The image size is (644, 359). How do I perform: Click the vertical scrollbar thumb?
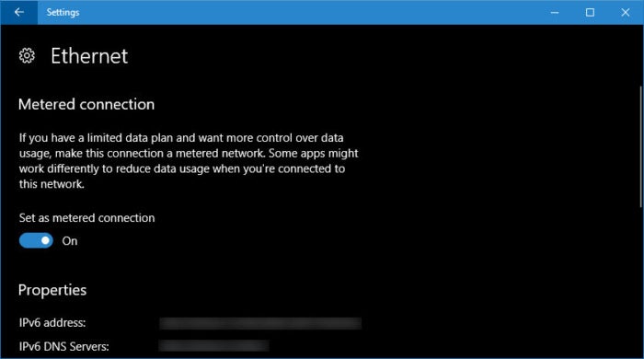click(640, 146)
